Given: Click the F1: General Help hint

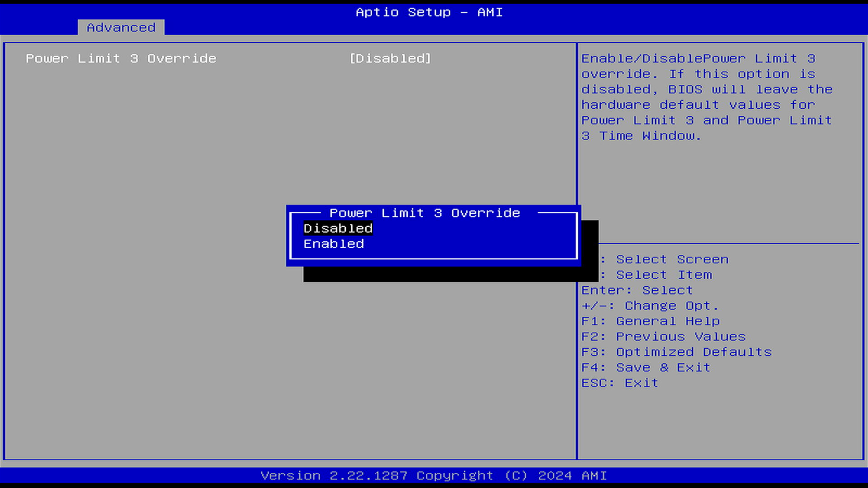Looking at the screenshot, I should pos(650,321).
